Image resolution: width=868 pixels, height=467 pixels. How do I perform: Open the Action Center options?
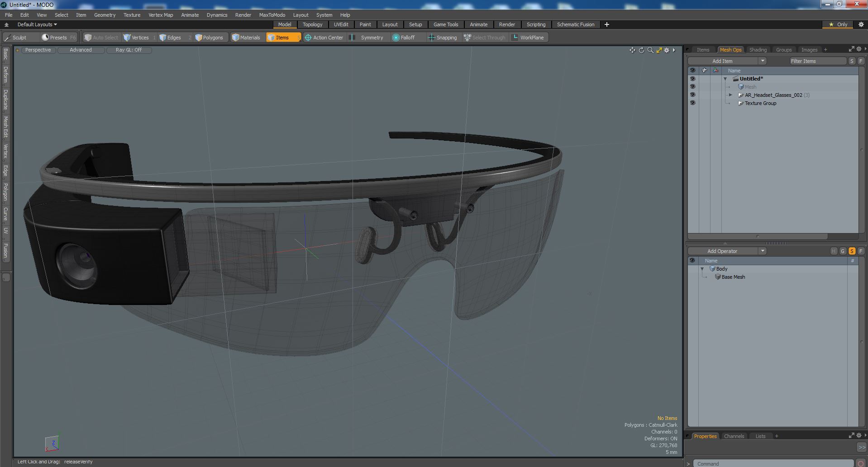(324, 38)
